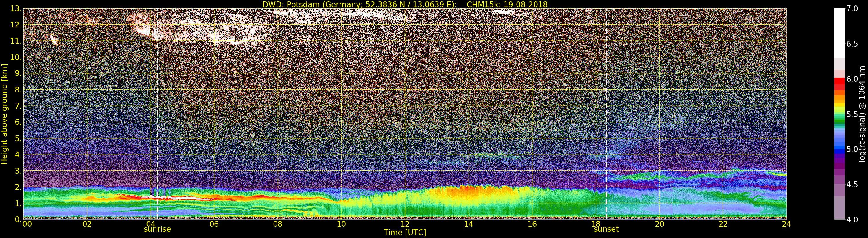This screenshot has height=238, width=868.
Task: Click the height axis tick '9.'
Action: (x=18, y=73)
